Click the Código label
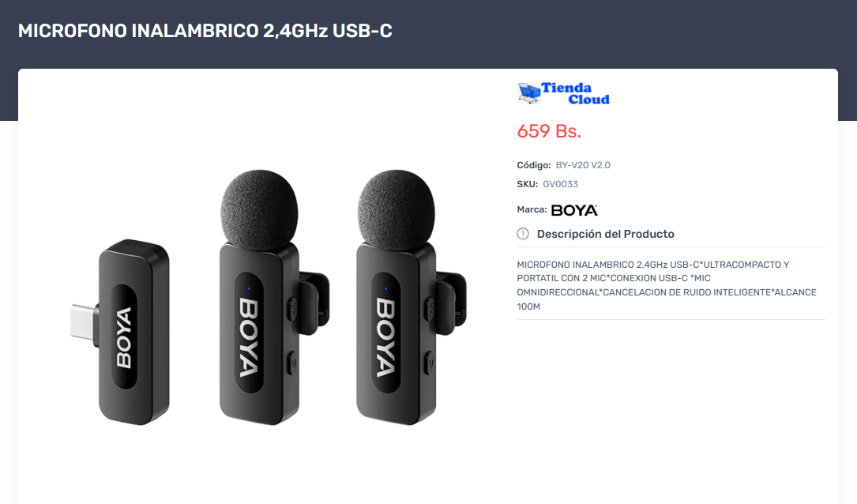Viewport: 857px width, 504px height. coord(533,165)
